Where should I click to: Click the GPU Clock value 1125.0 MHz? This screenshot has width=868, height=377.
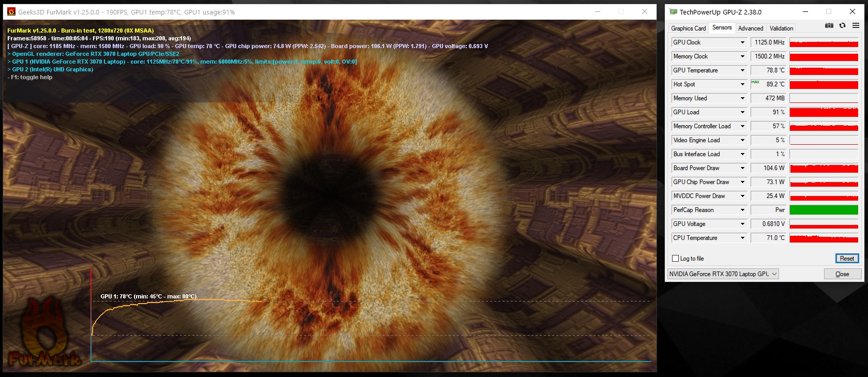(768, 42)
